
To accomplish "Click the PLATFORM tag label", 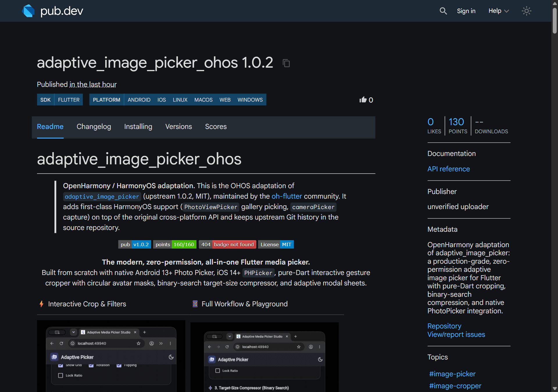I will 106,100.
